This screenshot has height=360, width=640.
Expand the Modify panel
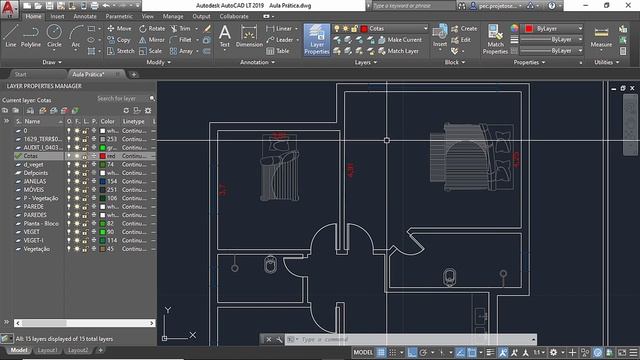click(x=159, y=62)
